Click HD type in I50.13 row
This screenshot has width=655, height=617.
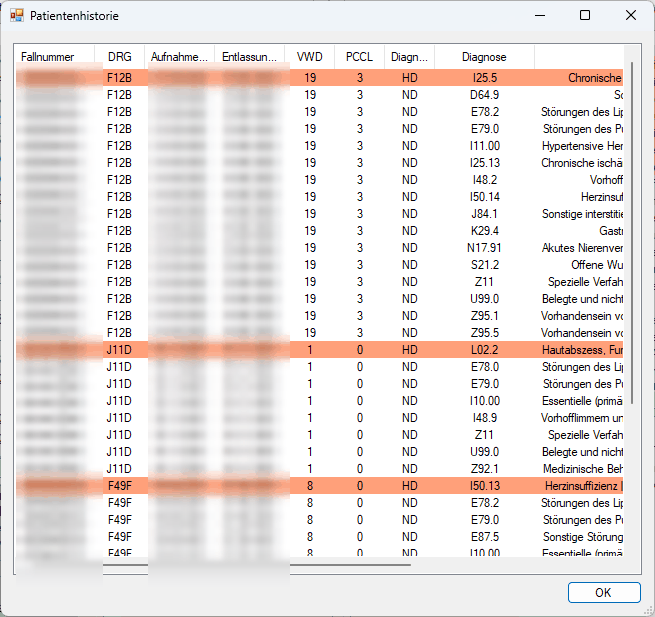(409, 486)
